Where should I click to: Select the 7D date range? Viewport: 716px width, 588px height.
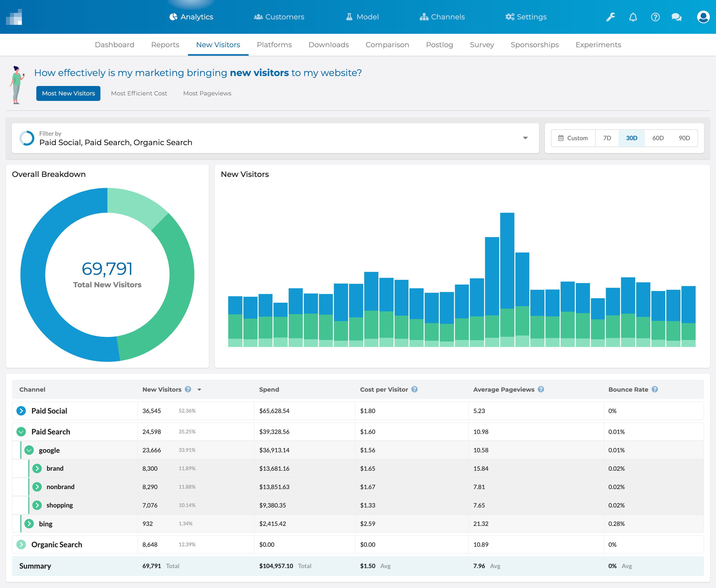click(x=607, y=138)
